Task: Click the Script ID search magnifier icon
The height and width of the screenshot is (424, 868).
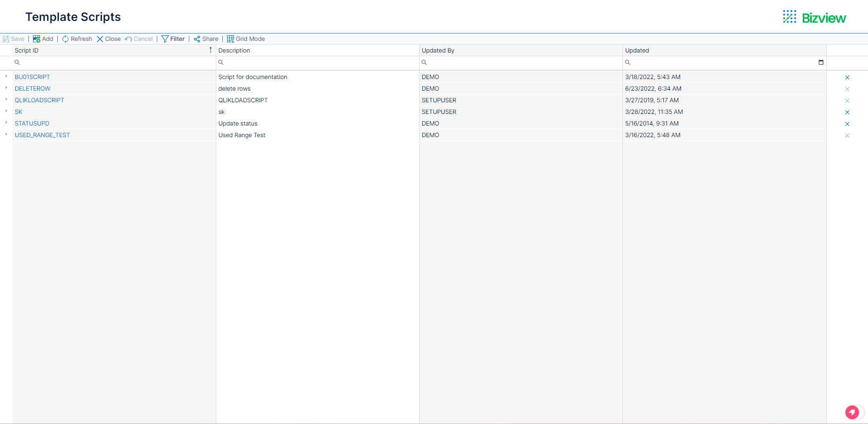Action: [x=17, y=62]
